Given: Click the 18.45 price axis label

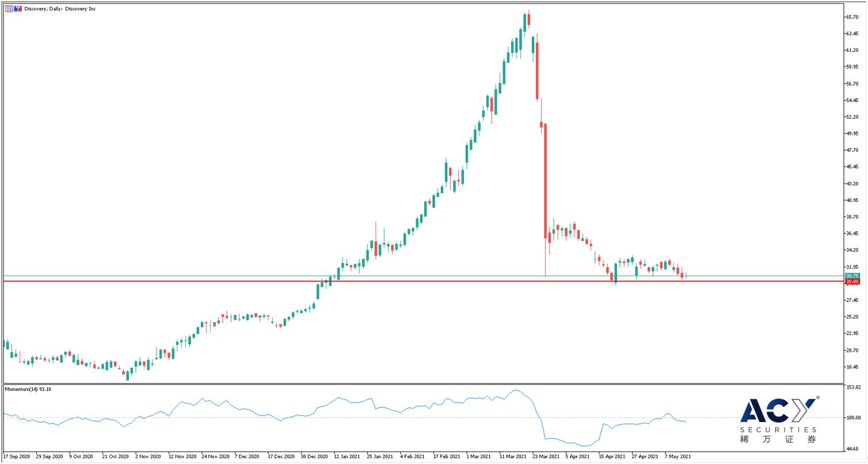Looking at the screenshot, I should [x=853, y=367].
